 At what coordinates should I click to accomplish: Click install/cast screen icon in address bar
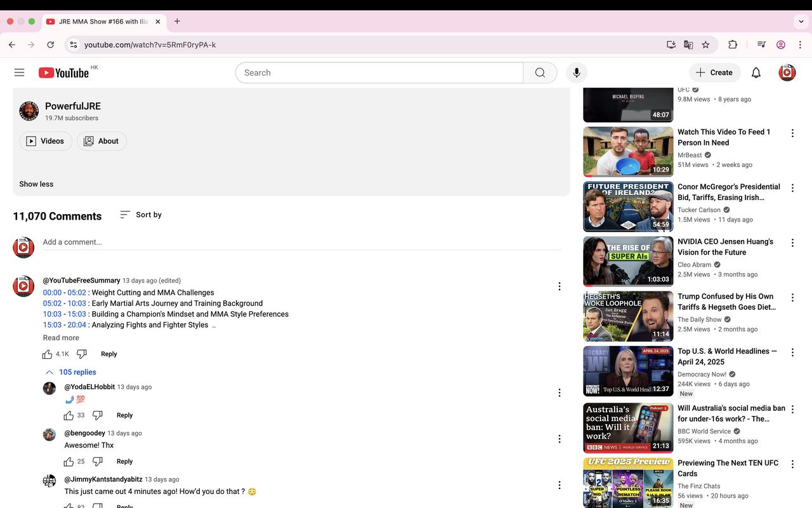[671, 44]
